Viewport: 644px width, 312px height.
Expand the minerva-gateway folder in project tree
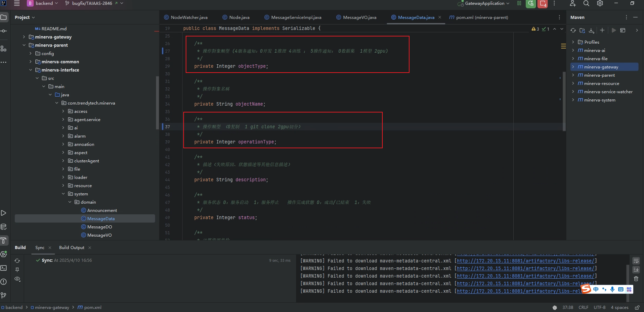coord(24,37)
